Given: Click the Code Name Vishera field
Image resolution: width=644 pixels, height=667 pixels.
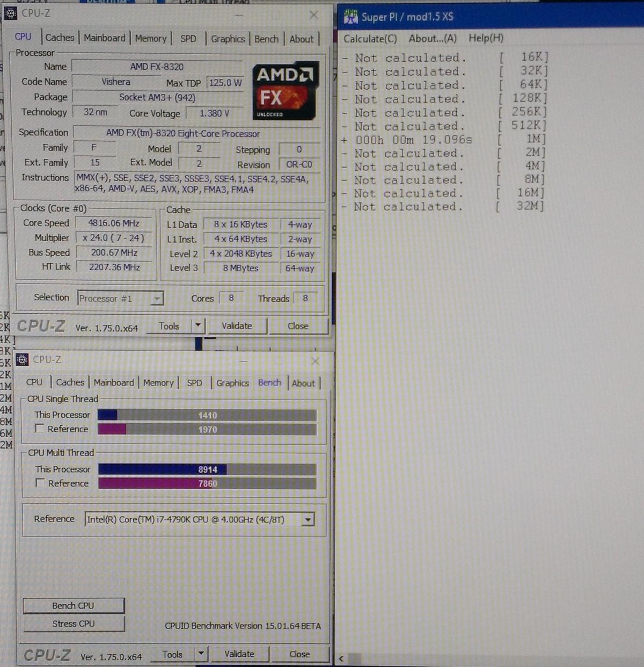Looking at the screenshot, I should point(116,82).
